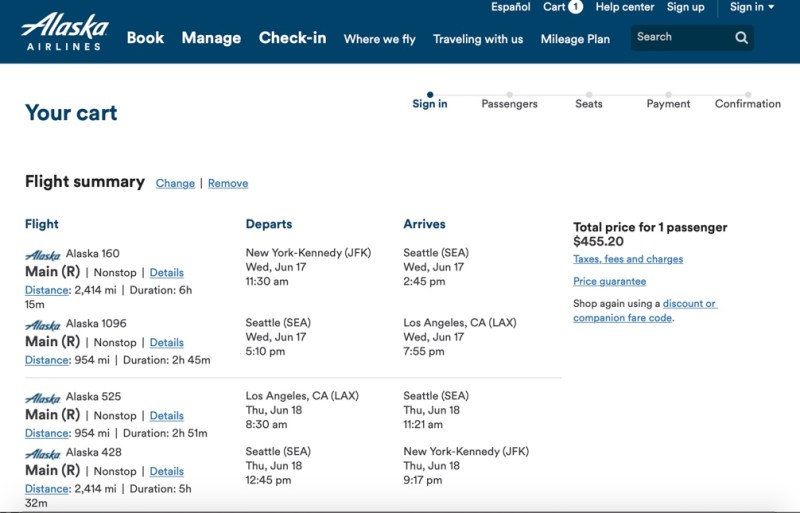Viewport: 800px width, 513px height.
Task: Switch language to Español
Action: 511,7
